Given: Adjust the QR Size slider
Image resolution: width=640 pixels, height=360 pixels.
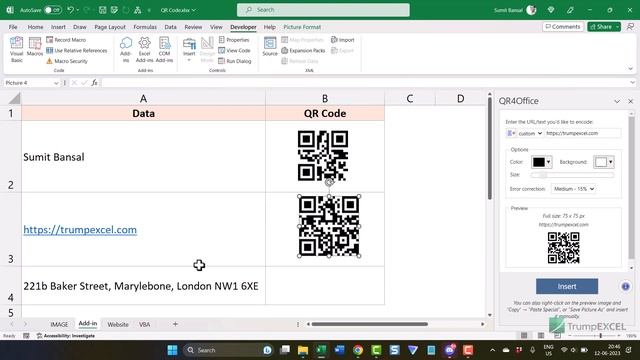Looking at the screenshot, I should click(x=572, y=175).
